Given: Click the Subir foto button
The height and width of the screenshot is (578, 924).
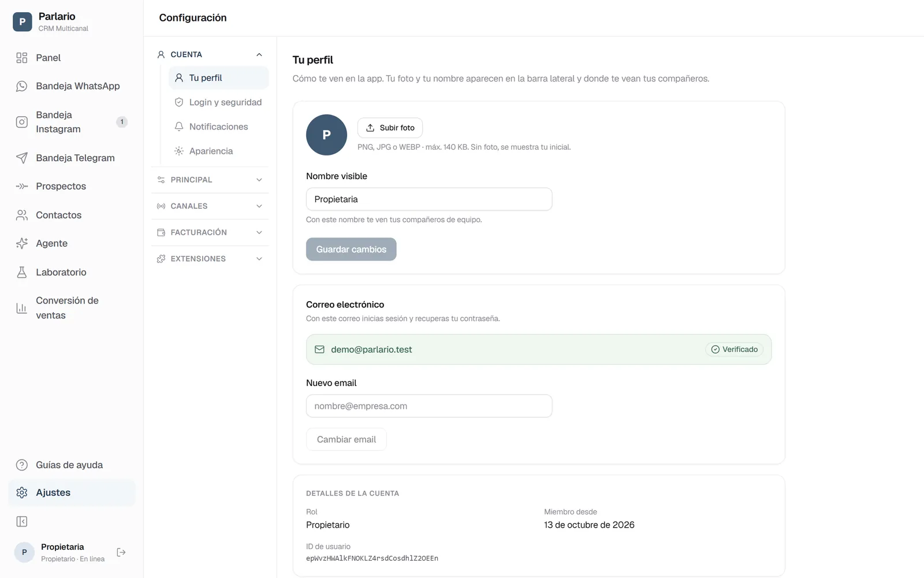Looking at the screenshot, I should [x=390, y=128].
